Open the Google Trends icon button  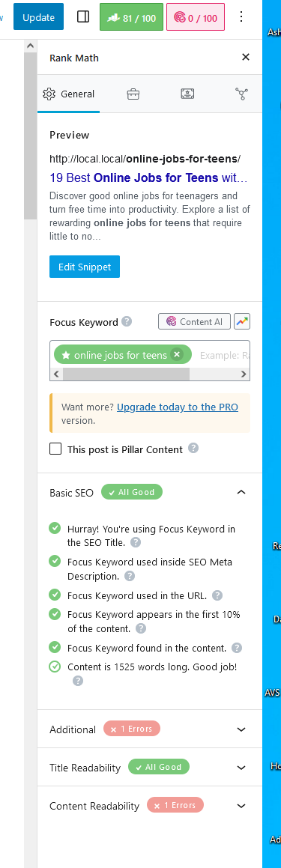tap(242, 321)
